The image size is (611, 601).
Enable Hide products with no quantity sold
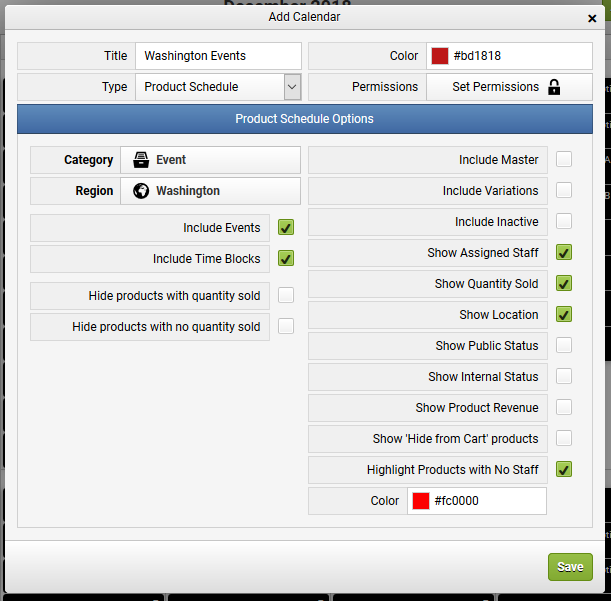[x=286, y=326]
